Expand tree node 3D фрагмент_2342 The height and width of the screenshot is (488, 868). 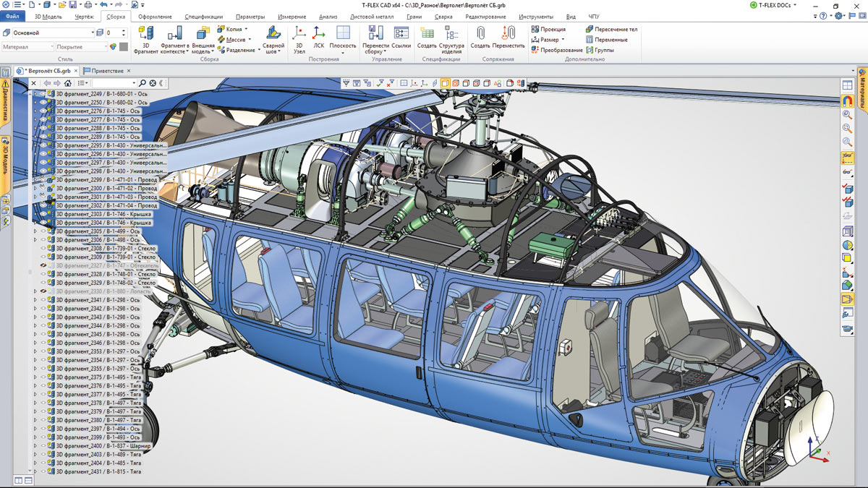coord(35,309)
